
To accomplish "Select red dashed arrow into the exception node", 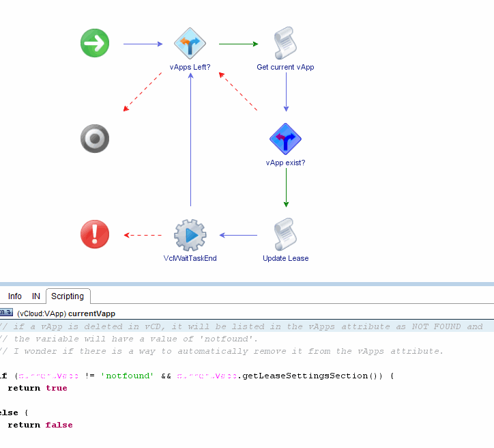I will pyautogui.click(x=143, y=235).
